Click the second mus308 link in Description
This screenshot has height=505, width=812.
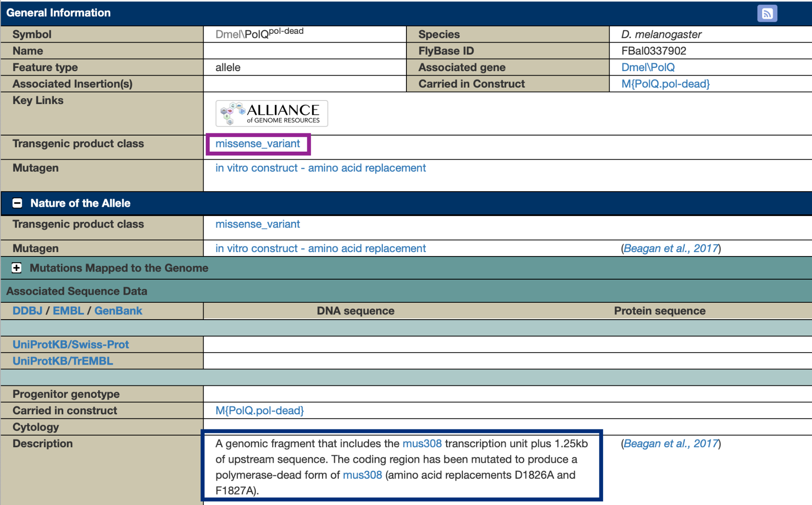coord(362,475)
